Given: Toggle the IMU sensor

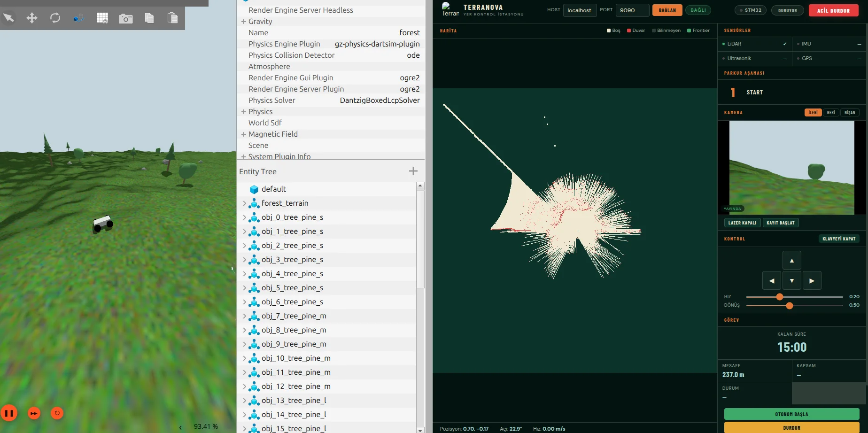Looking at the screenshot, I should pos(829,44).
